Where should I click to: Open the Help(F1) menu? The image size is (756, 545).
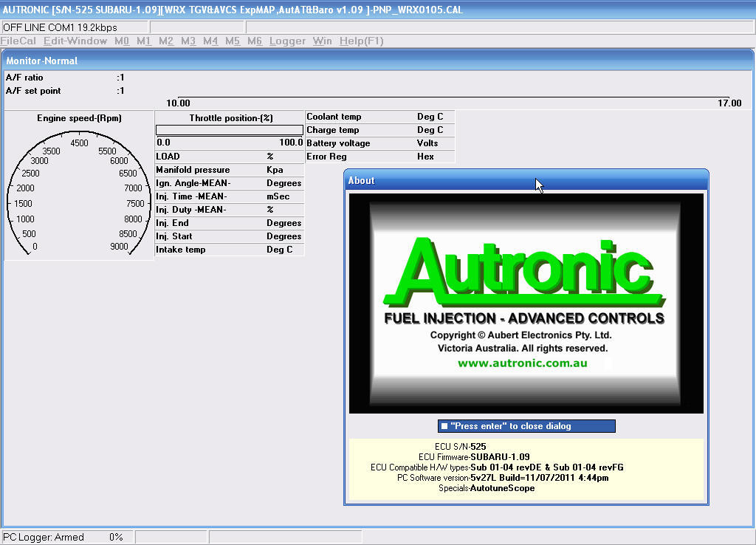coord(362,41)
